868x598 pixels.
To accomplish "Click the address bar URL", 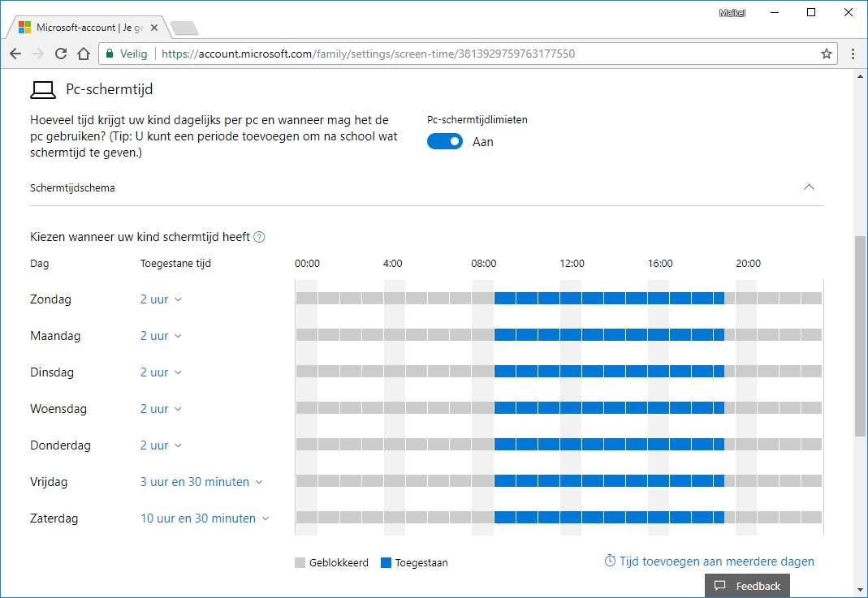I will (368, 54).
